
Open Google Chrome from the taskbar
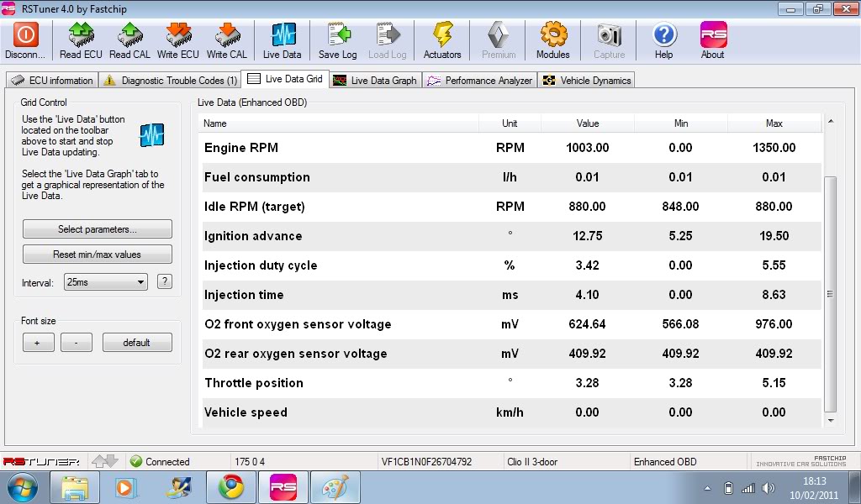point(230,487)
